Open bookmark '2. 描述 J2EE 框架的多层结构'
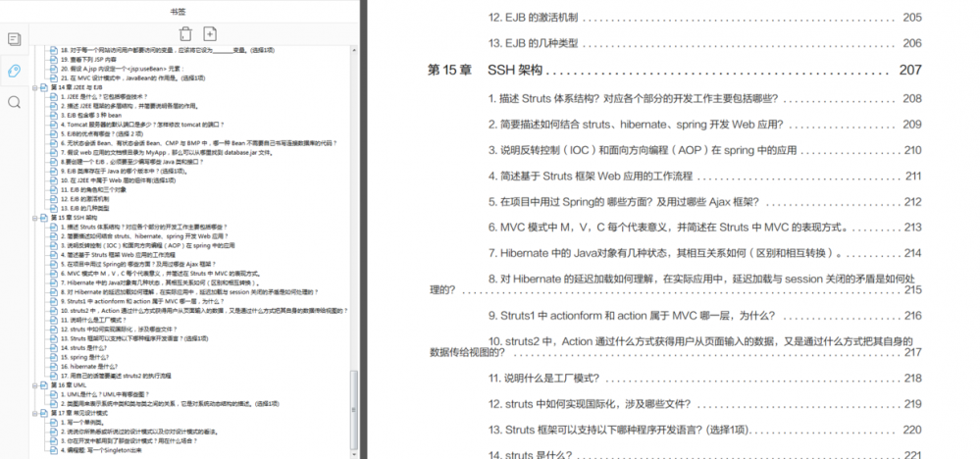Viewport: 980px width, 459px height. [129, 106]
